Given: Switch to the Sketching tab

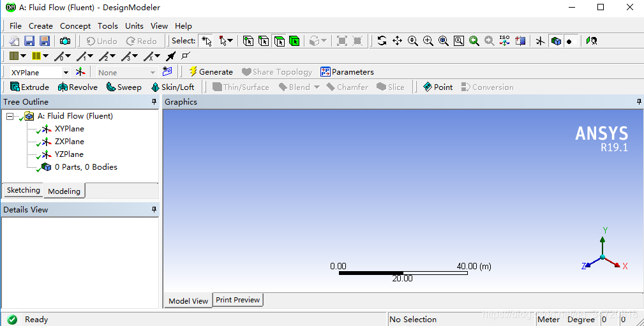Looking at the screenshot, I should click(24, 190).
